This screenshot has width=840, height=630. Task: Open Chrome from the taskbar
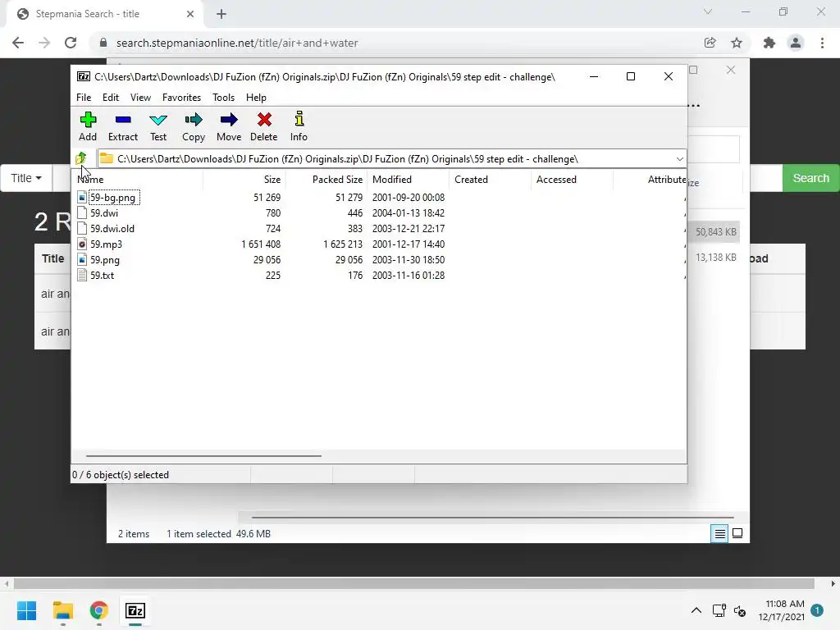pyautogui.click(x=98, y=610)
